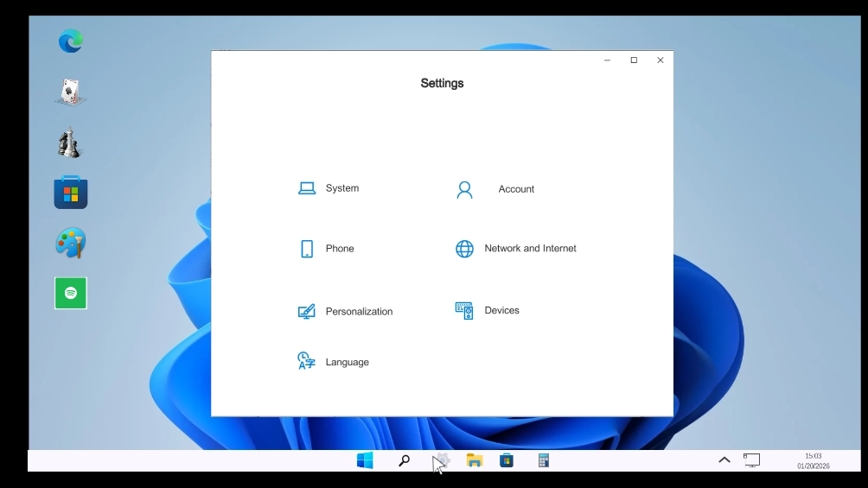The width and height of the screenshot is (868, 488).
Task: Click the Account person icon
Action: tap(464, 190)
